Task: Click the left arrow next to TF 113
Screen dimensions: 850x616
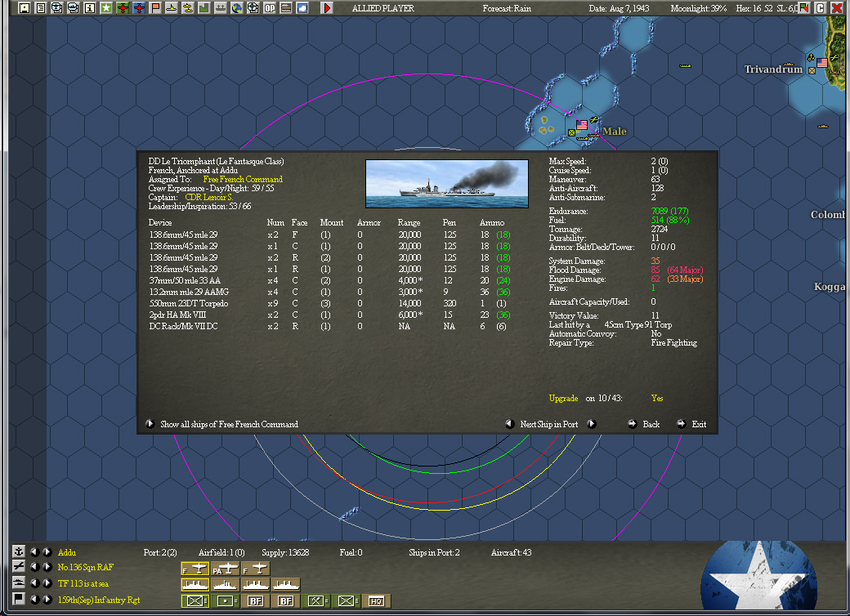Action: click(35, 583)
